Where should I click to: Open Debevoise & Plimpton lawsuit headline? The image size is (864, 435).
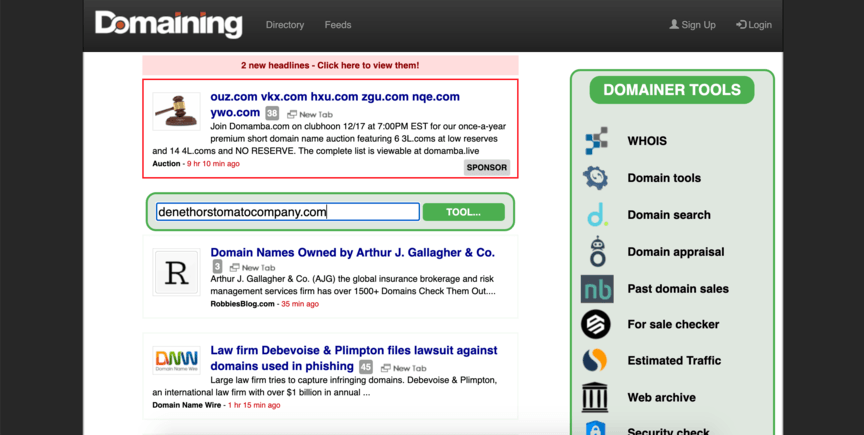[x=354, y=358]
